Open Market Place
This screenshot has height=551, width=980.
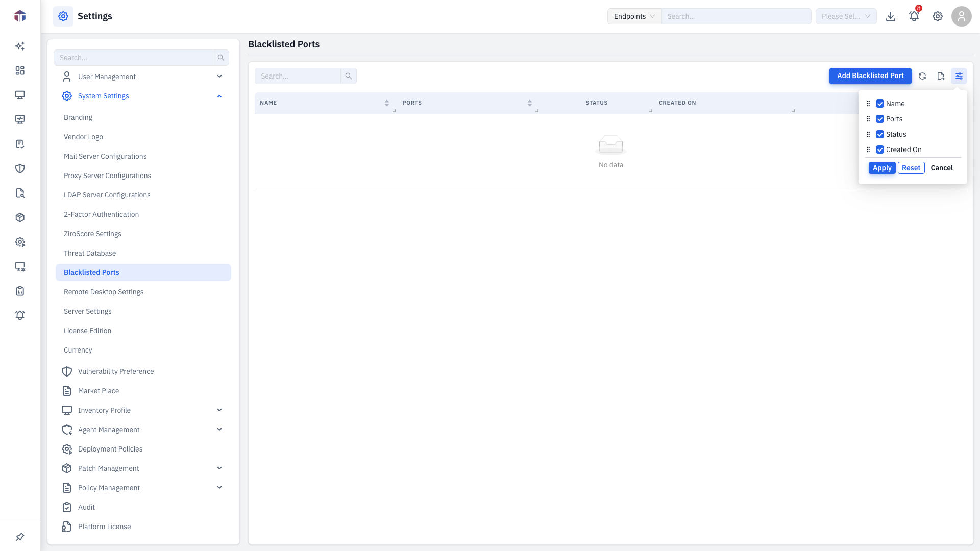(x=99, y=391)
